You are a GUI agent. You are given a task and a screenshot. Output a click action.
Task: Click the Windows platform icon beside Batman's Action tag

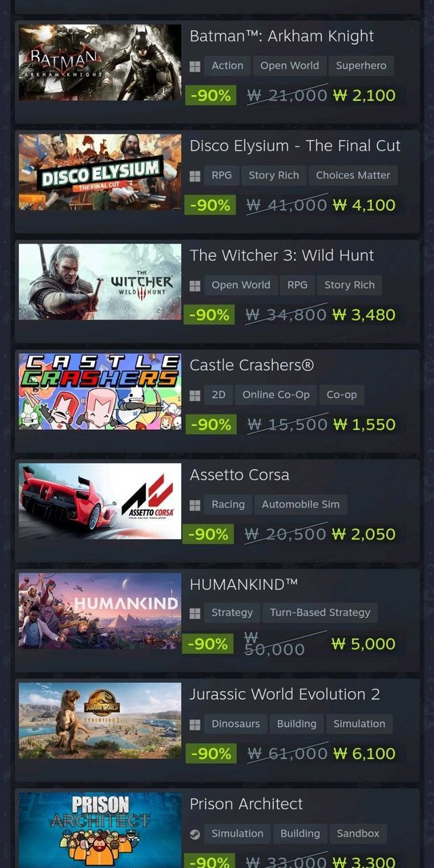click(x=195, y=66)
